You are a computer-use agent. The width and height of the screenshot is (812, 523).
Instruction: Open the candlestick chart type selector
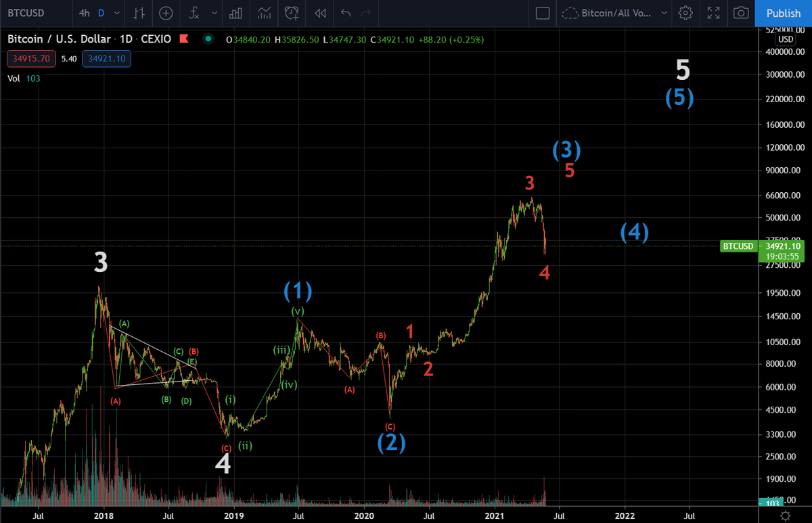click(x=139, y=13)
